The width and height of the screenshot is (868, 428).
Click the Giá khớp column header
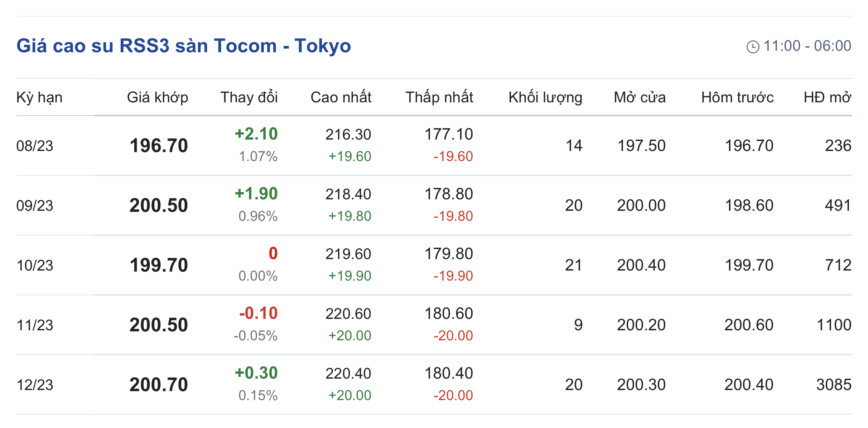pyautogui.click(x=158, y=97)
